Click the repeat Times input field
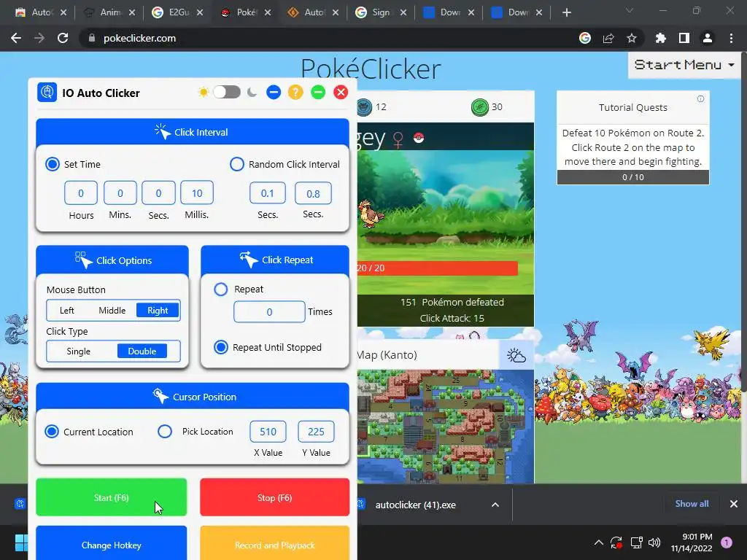The width and height of the screenshot is (747, 560). pyautogui.click(x=269, y=312)
